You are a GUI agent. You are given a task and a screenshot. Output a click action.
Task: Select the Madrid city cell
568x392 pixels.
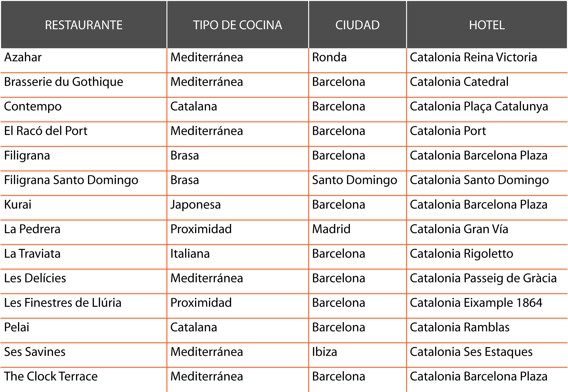[331, 229]
